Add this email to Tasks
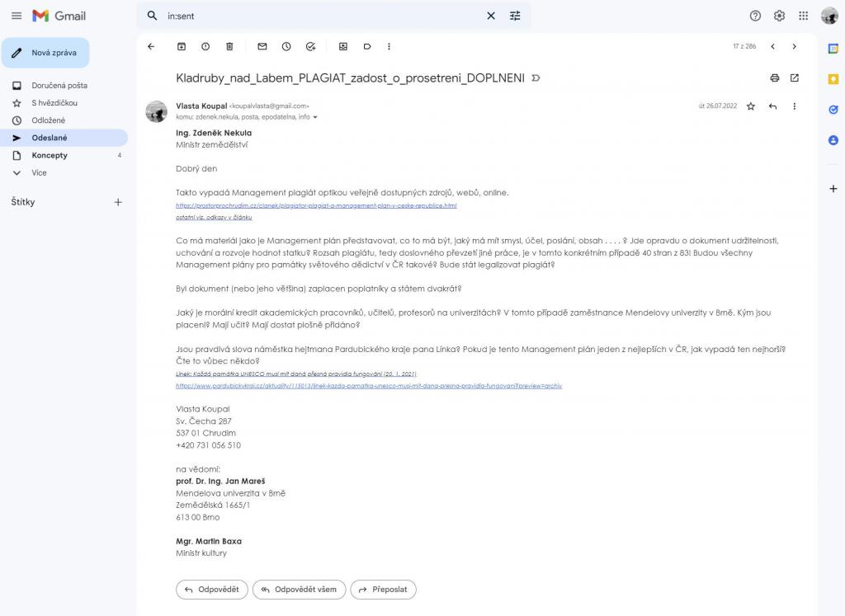 (310, 46)
